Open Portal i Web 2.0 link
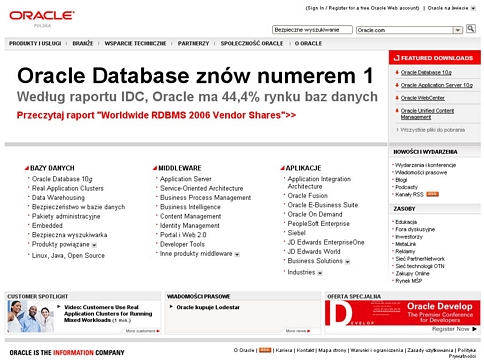Image resolution: width=484 pixels, height=360 pixels. [183, 235]
